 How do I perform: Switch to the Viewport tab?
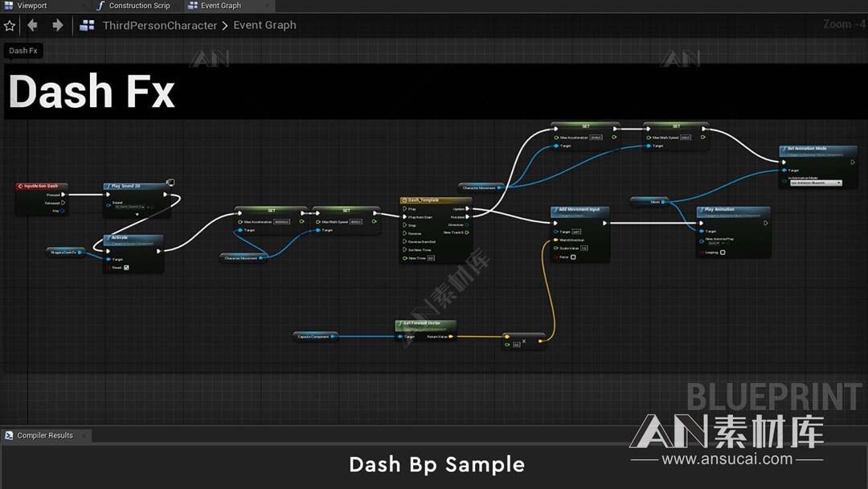[31, 6]
